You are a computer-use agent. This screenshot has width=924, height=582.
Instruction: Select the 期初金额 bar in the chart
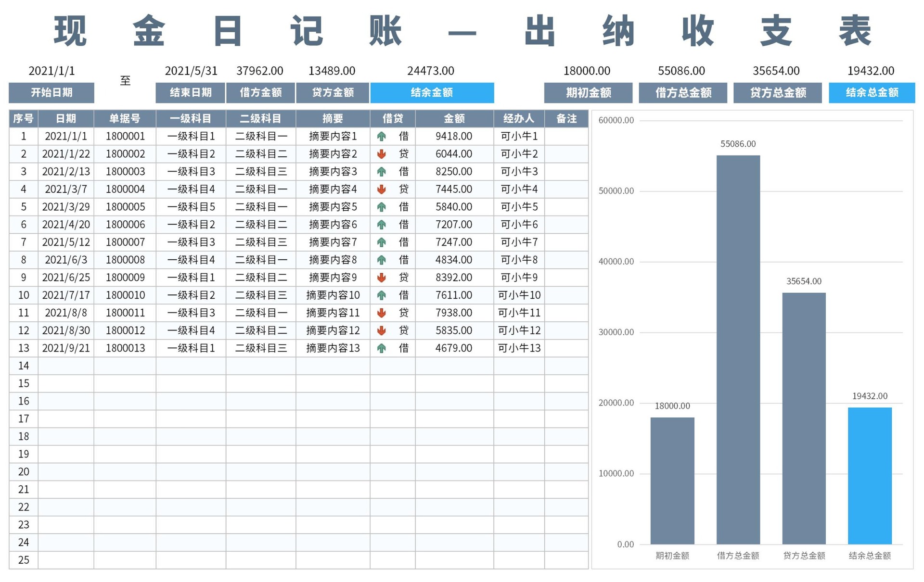672,481
